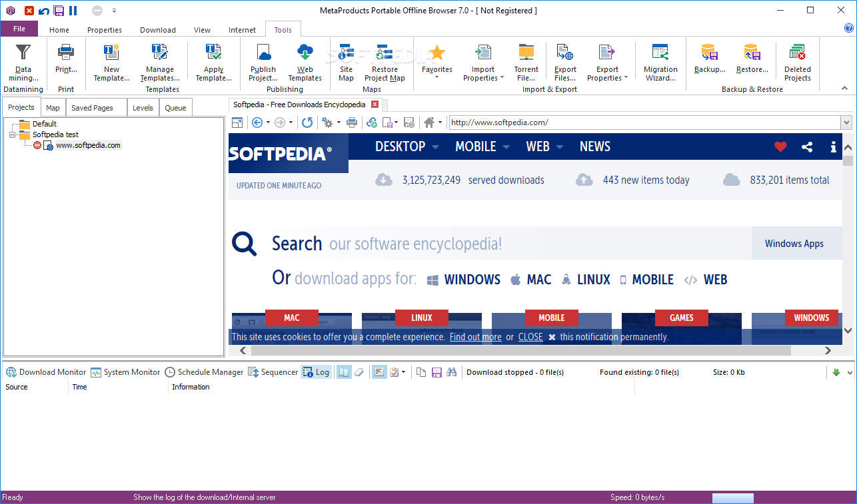Screen dimensions: 857x504
Task: Open the File menu
Action: pyautogui.click(x=19, y=29)
